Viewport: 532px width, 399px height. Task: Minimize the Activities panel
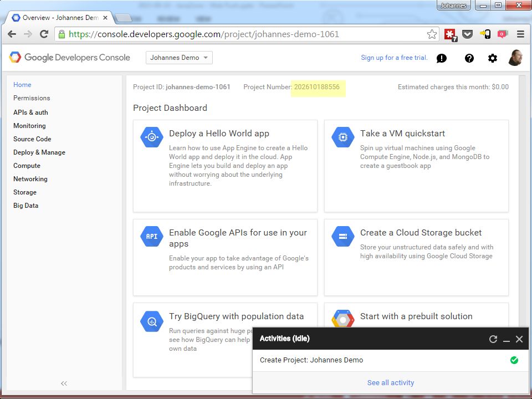[x=507, y=340]
